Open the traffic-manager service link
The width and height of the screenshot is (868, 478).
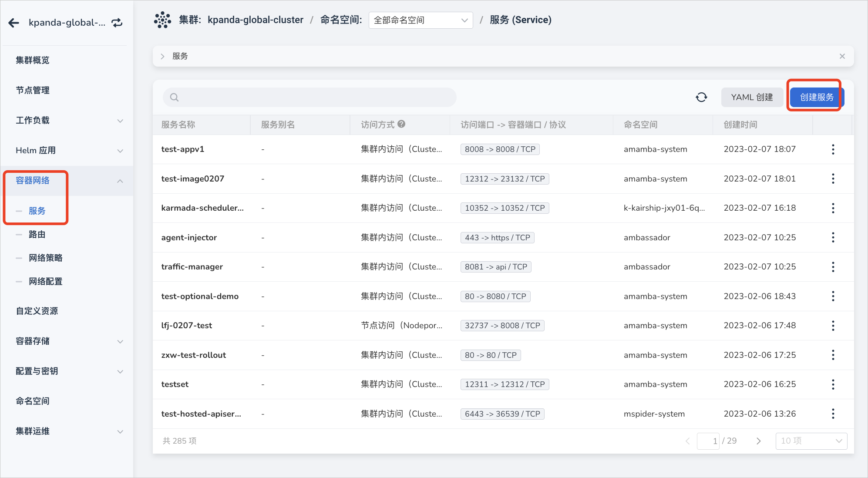tap(192, 267)
